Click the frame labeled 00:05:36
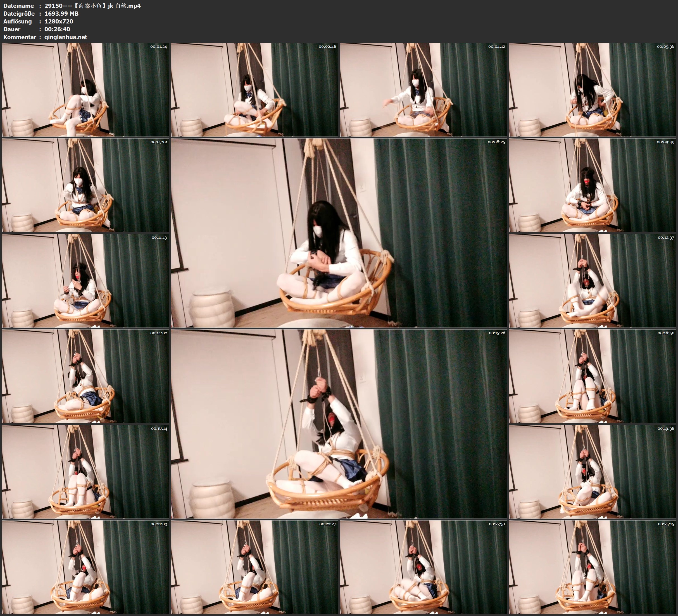Viewport: 678px width, 616px height. click(592, 89)
